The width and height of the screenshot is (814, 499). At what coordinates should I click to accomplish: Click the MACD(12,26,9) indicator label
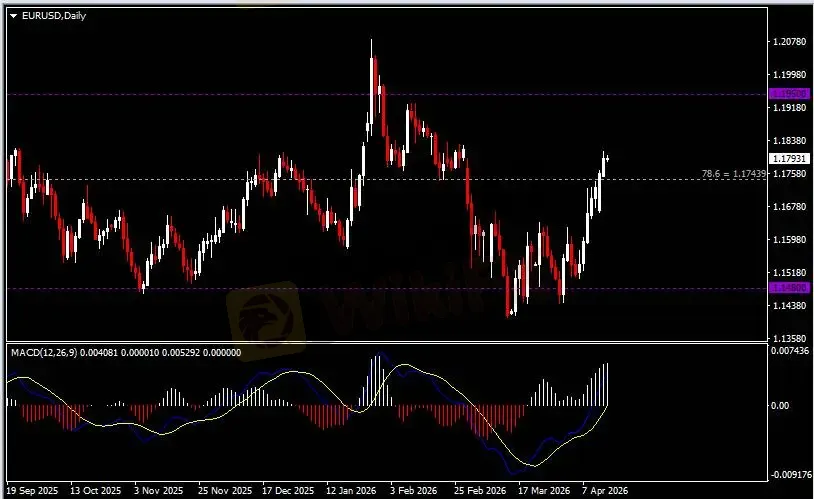click(42, 351)
